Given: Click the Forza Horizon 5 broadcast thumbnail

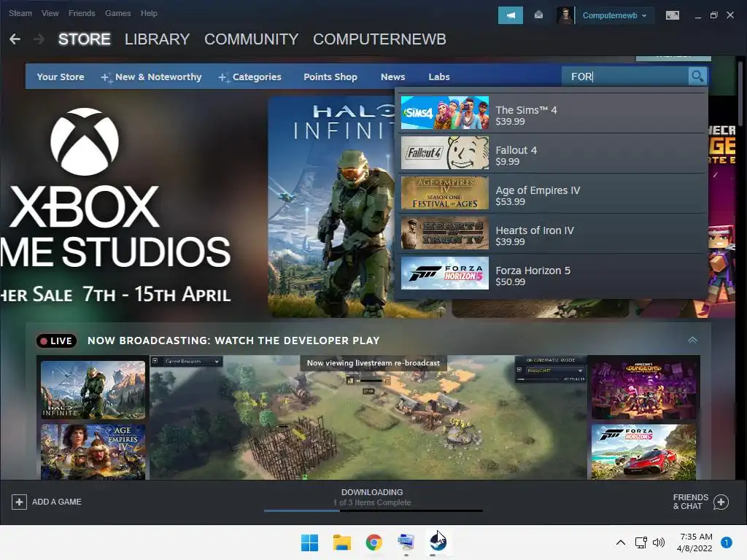Looking at the screenshot, I should tap(643, 452).
